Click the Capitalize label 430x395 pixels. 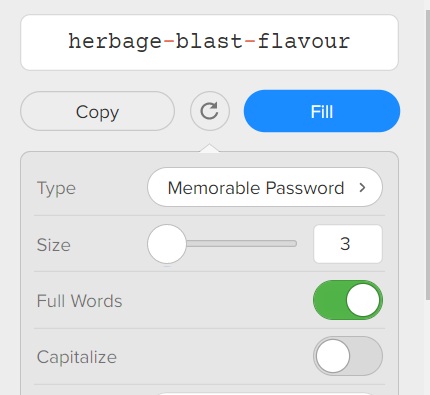(77, 357)
